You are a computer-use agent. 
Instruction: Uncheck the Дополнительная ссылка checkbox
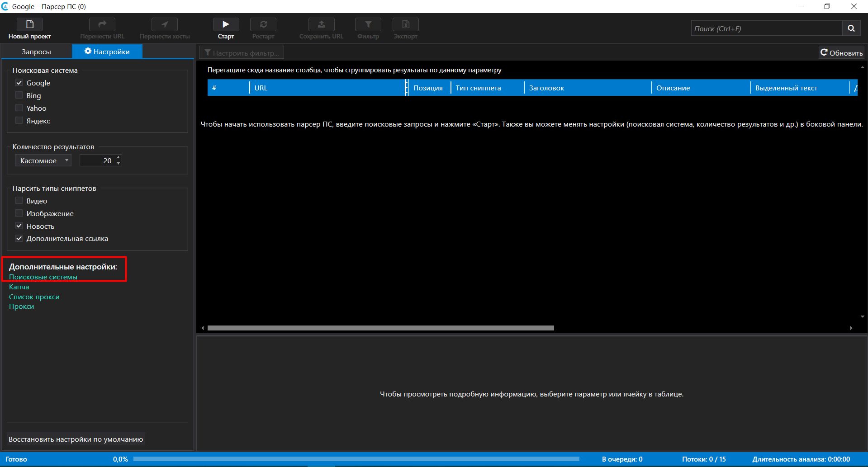(19, 238)
